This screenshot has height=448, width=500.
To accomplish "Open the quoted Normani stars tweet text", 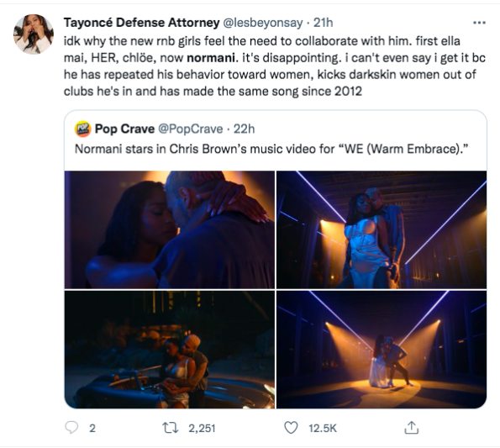I will [x=271, y=149].
